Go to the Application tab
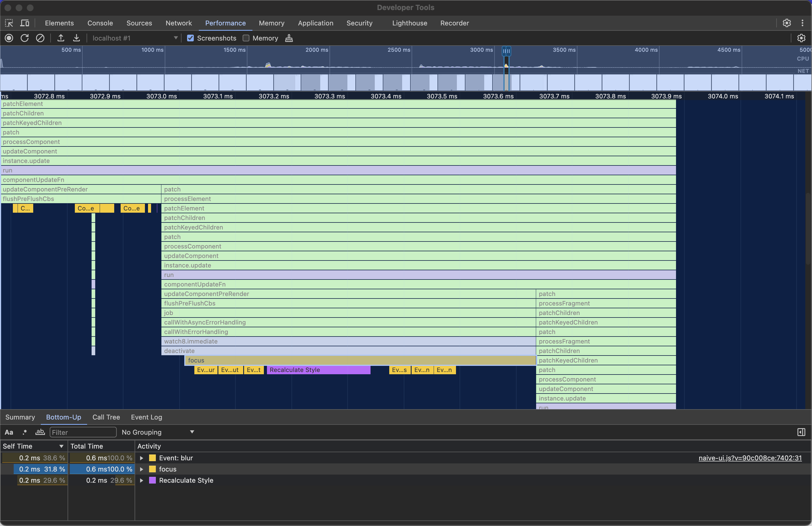The image size is (812, 526). tap(316, 23)
